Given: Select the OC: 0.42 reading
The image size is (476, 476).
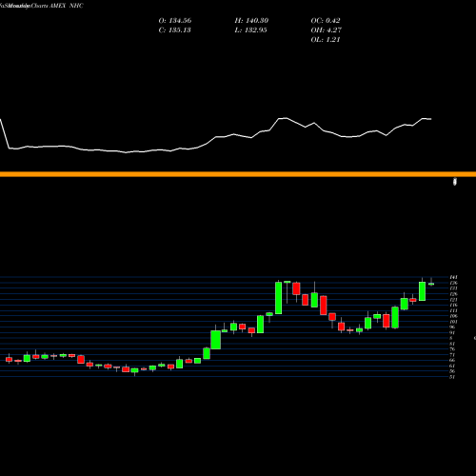Looking at the screenshot, I should [x=326, y=21].
